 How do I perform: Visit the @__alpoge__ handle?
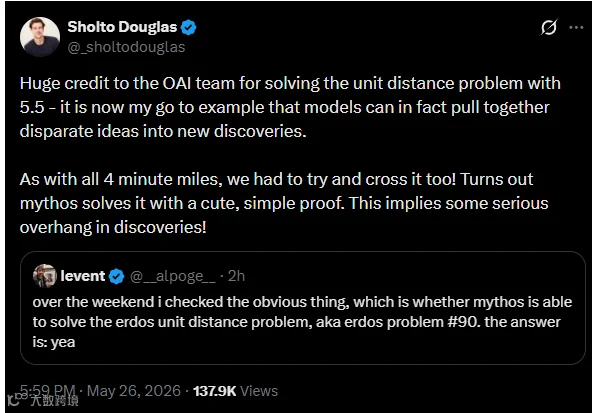click(x=173, y=276)
